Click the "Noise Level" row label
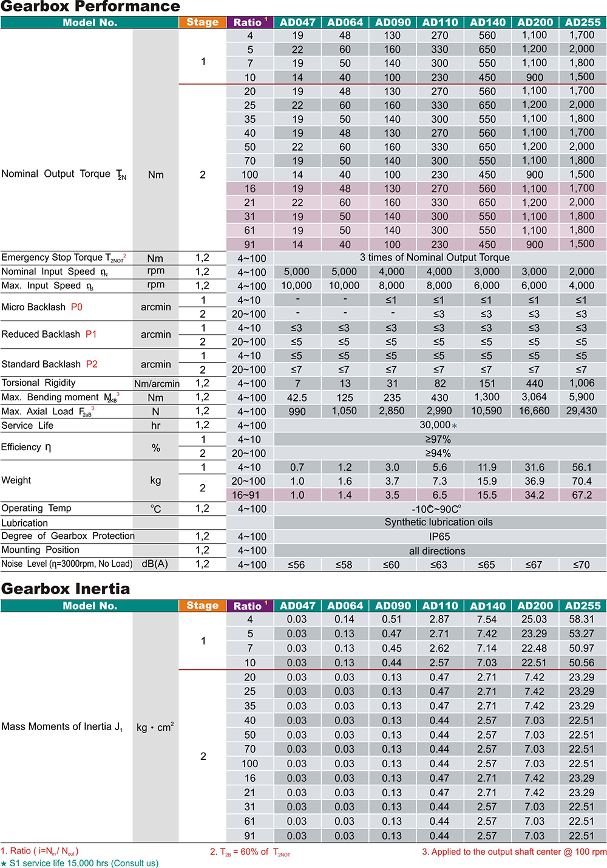Viewport: 607px width, 868px height. (x=67, y=564)
